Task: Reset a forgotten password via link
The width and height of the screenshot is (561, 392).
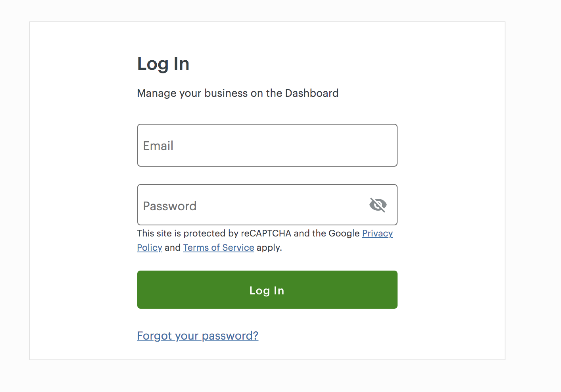Action: (x=198, y=336)
